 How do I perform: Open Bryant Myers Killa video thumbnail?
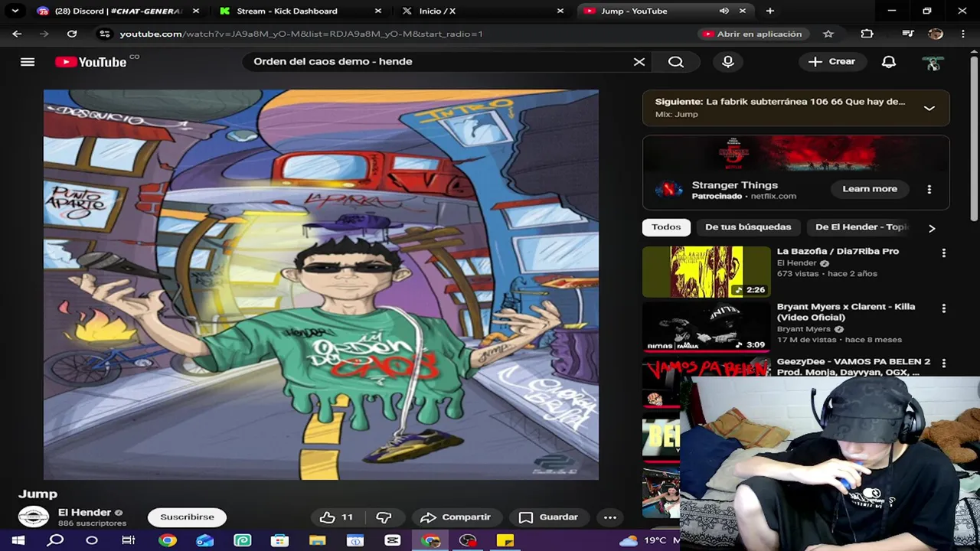[x=706, y=327]
